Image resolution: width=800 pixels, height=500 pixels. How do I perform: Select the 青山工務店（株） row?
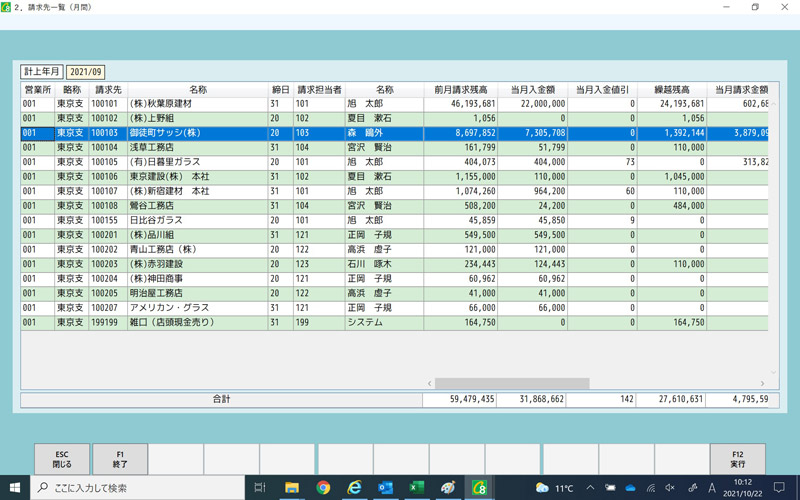pos(394,250)
